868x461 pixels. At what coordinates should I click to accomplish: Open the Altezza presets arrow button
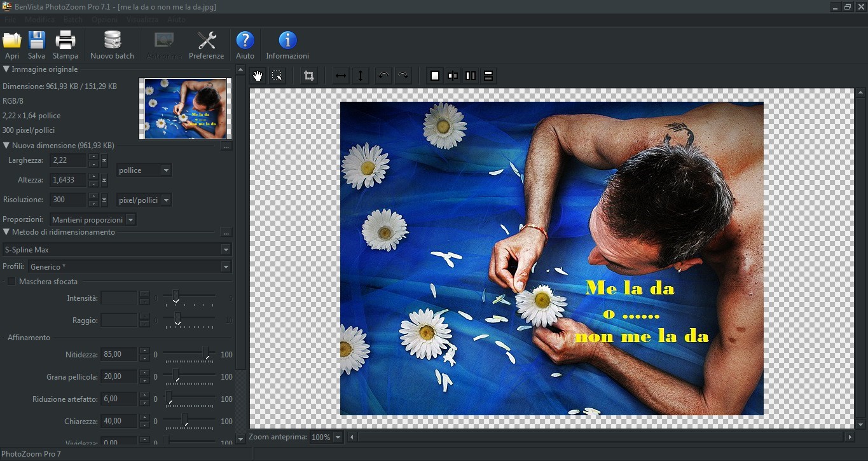pyautogui.click(x=104, y=180)
